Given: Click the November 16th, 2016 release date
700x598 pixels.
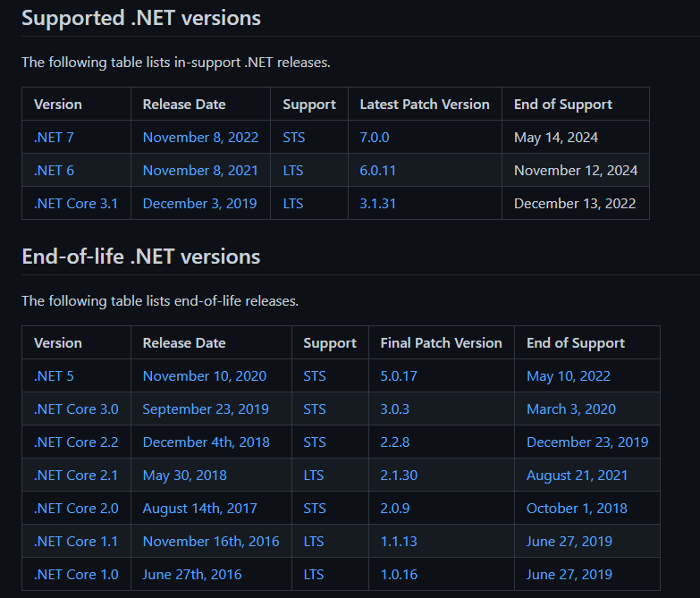Looking at the screenshot, I should pos(211,542).
